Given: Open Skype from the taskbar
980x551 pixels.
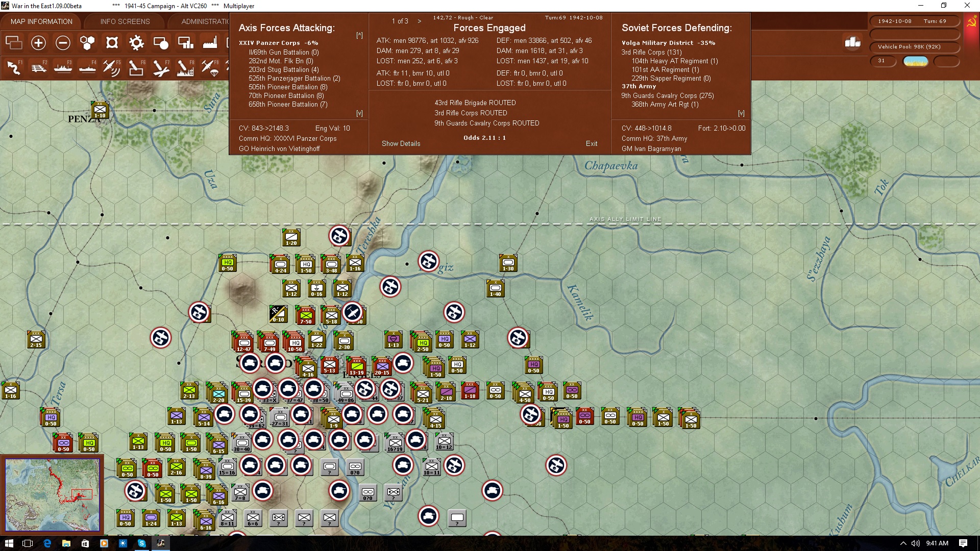Looking at the screenshot, I should [141, 543].
